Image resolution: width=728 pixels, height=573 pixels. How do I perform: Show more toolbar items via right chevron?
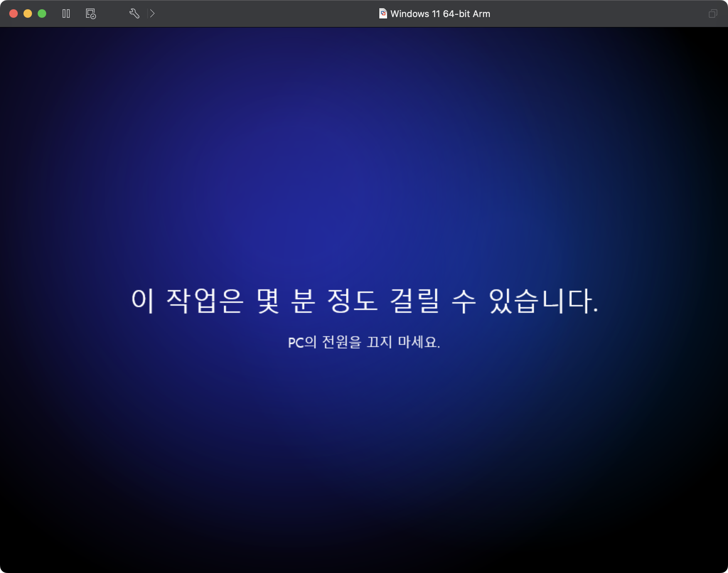(x=152, y=14)
